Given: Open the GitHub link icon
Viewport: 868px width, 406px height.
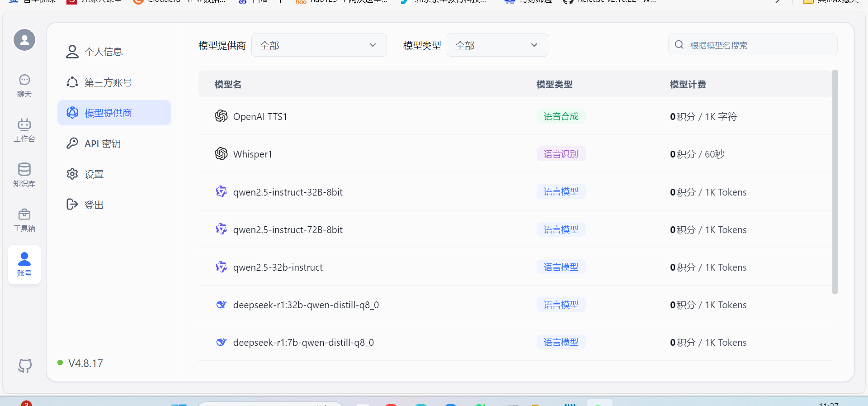Looking at the screenshot, I should click(25, 366).
